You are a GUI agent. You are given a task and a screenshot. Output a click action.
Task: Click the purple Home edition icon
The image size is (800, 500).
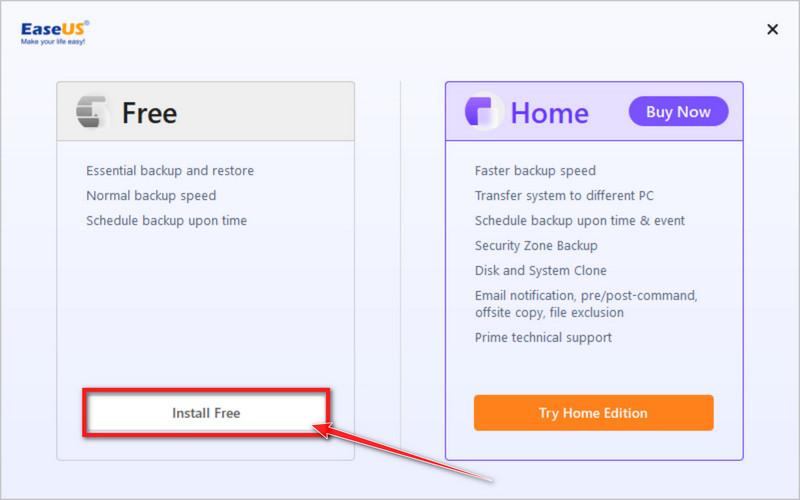point(484,112)
